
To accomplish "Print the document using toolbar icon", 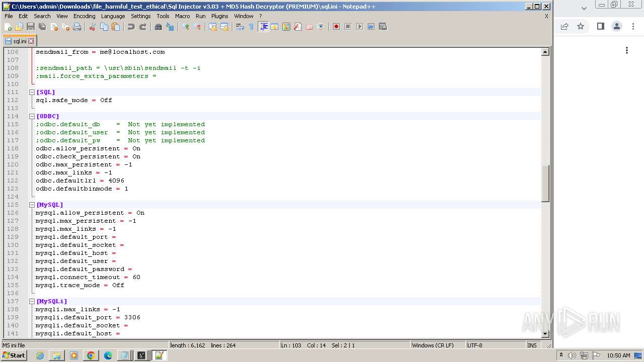I will (77, 27).
